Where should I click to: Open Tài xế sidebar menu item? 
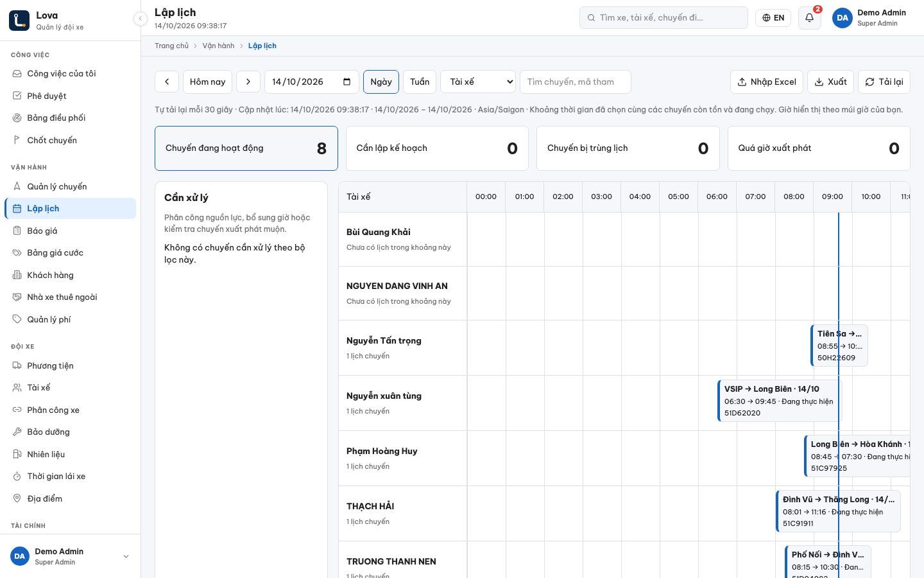tap(71, 388)
